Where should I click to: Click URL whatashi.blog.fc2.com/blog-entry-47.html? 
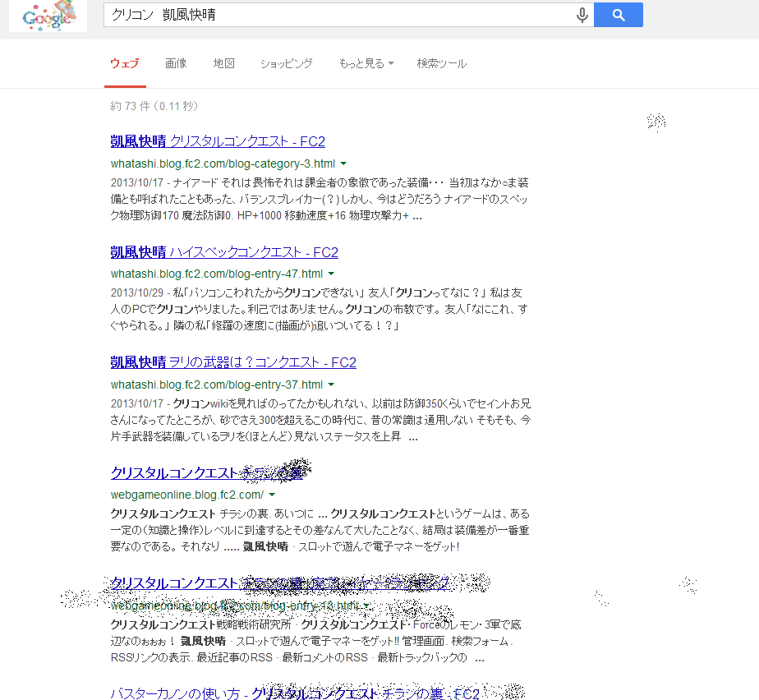click(216, 274)
